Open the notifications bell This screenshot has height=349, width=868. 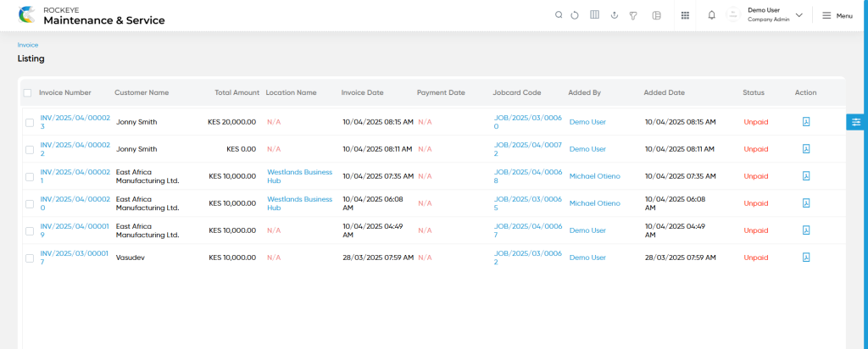click(712, 15)
